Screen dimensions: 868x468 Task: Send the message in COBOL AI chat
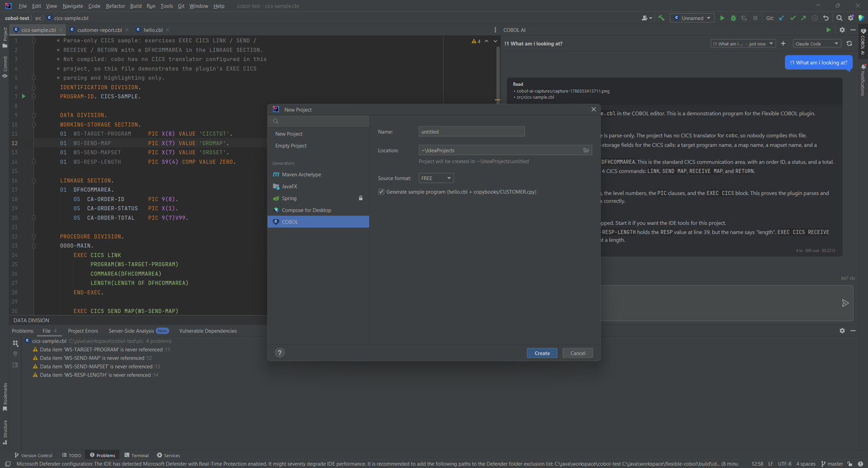845,303
